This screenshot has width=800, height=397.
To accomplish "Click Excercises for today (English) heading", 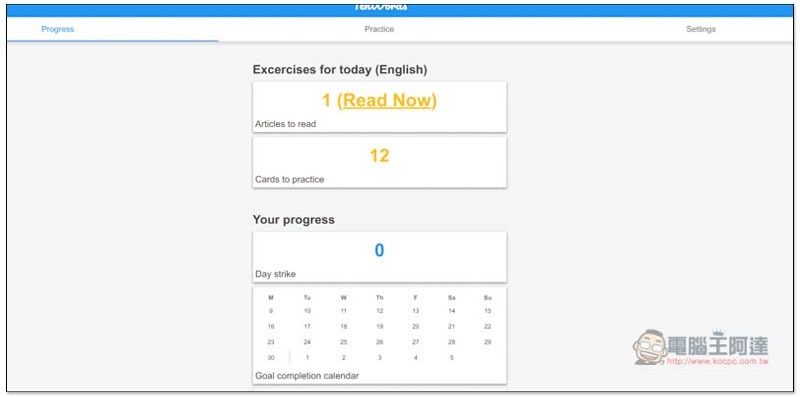I will 340,70.
